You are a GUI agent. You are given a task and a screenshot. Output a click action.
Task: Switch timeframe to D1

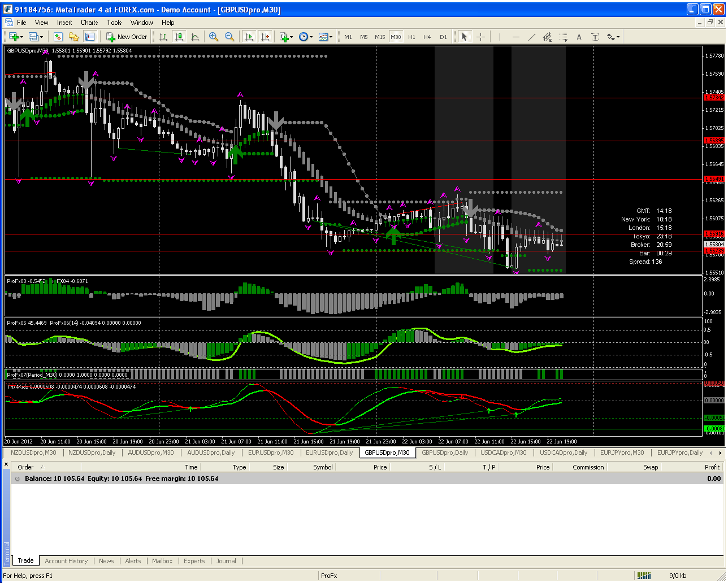click(x=443, y=37)
